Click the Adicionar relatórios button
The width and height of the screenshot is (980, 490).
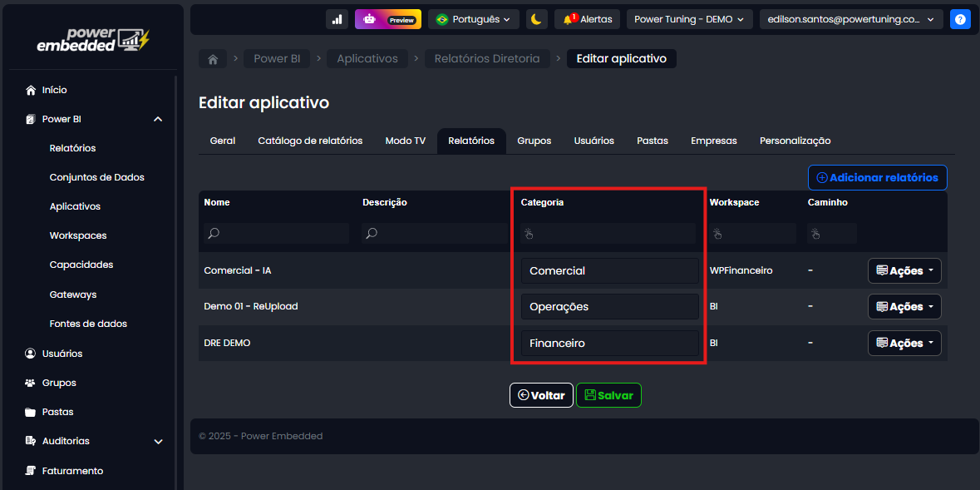pos(877,177)
